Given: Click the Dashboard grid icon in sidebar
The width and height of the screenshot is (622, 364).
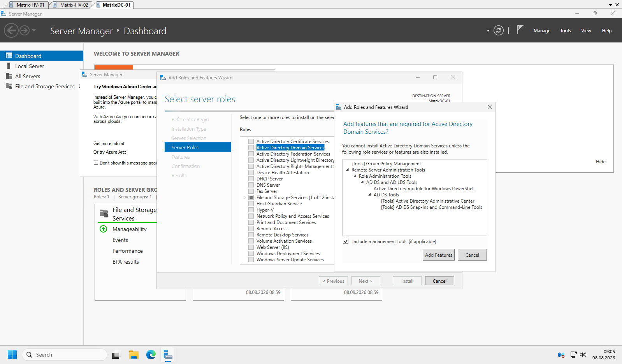Looking at the screenshot, I should (9, 56).
